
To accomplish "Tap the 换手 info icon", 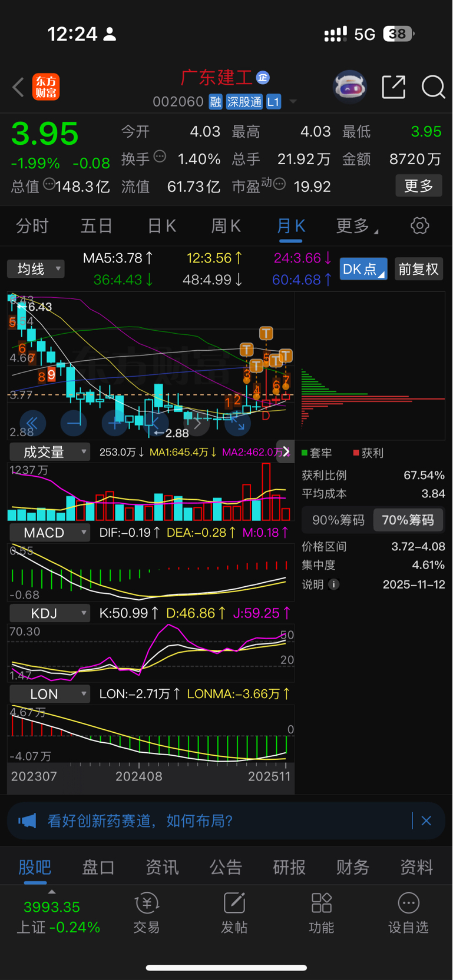I will pos(160,157).
